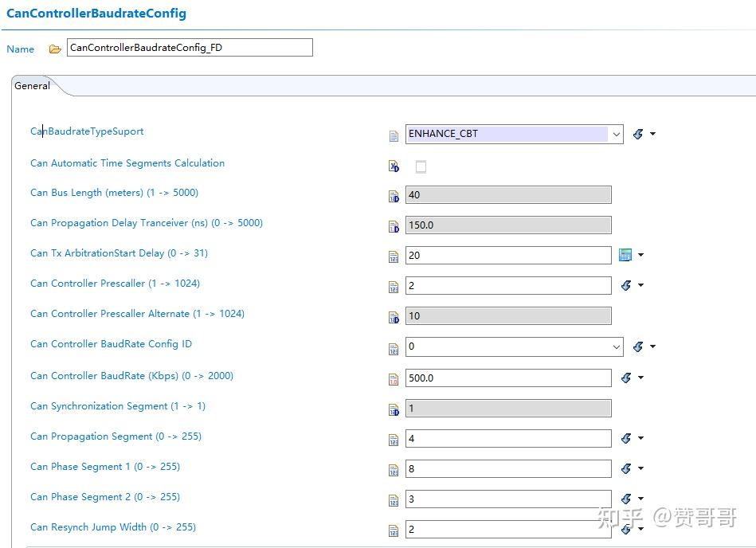756x548 pixels.
Task: Click Can Tx ArbitrationStart Delay label
Action: 119,253
